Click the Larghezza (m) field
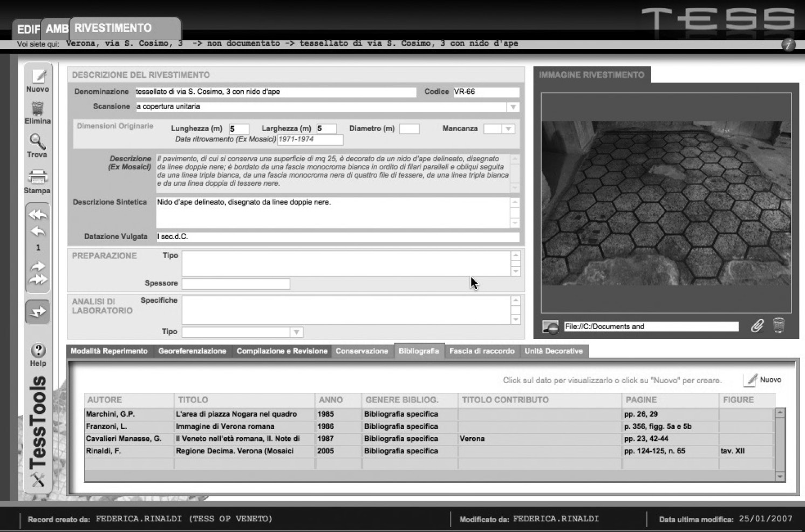This screenshot has height=532, width=805. (326, 129)
